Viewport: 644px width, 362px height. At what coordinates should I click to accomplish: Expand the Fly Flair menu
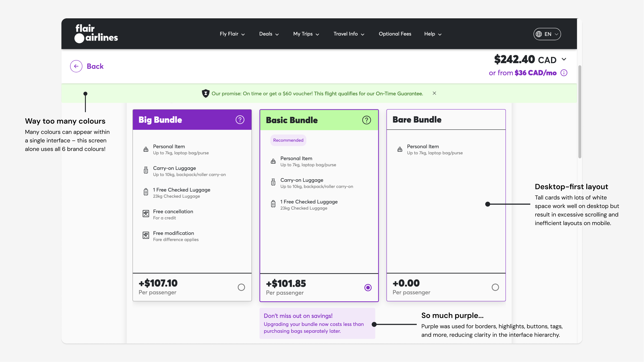click(232, 34)
